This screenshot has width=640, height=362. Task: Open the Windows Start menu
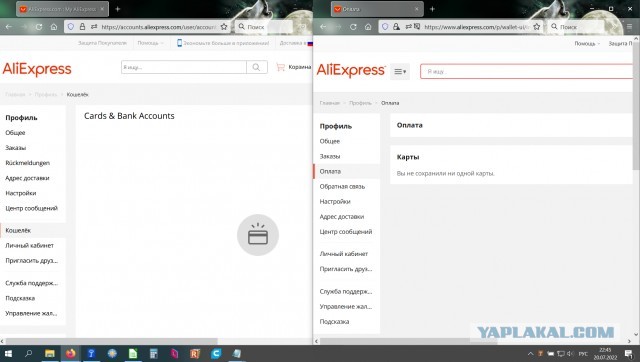(8, 353)
